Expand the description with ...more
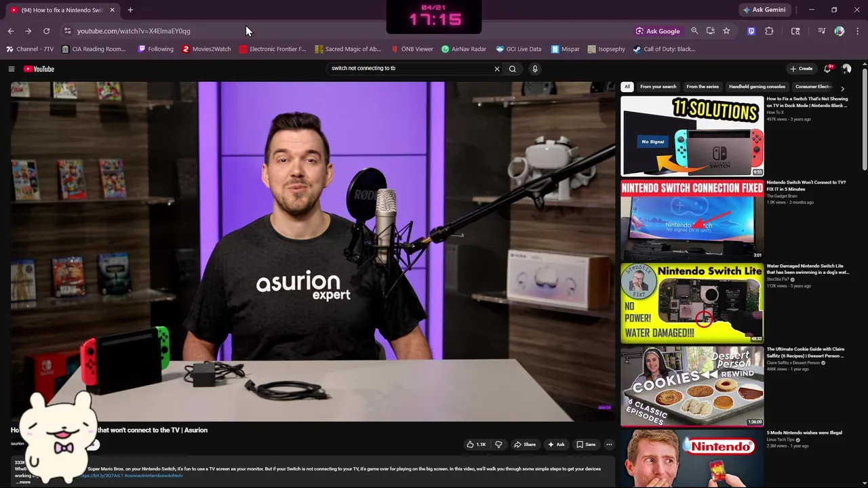This screenshot has height=488, width=868. tap(23, 482)
